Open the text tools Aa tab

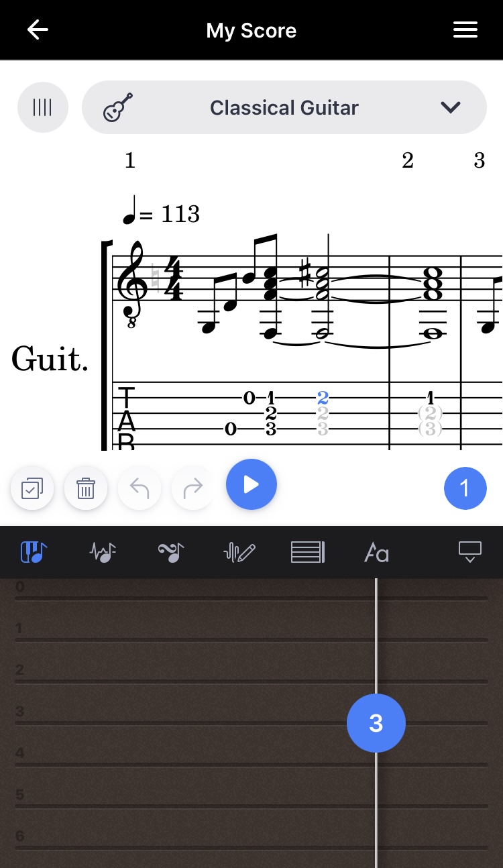[376, 552]
